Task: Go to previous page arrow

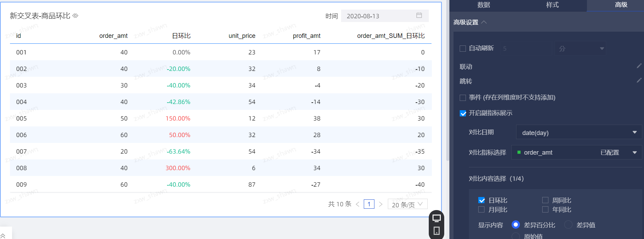Action: (358, 204)
